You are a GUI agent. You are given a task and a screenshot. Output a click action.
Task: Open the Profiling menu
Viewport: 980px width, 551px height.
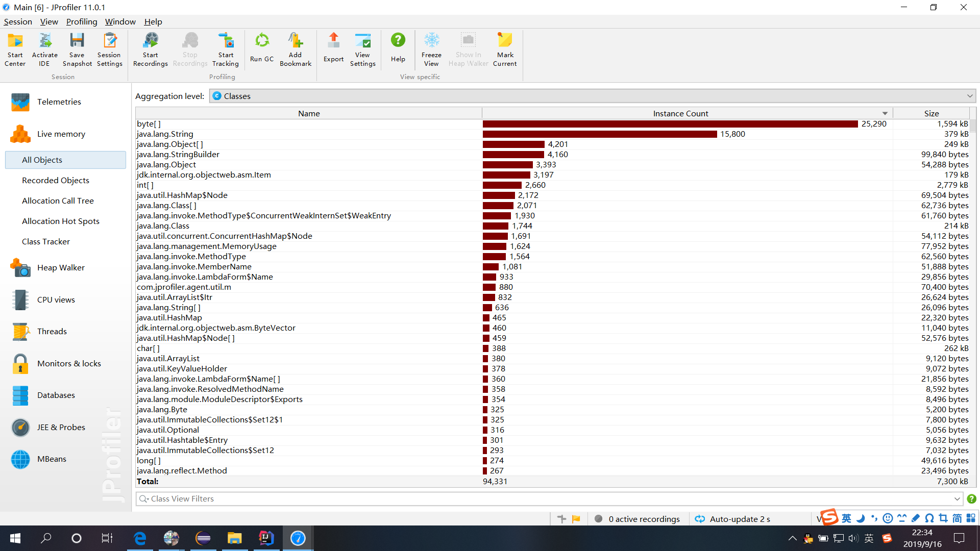click(82, 21)
